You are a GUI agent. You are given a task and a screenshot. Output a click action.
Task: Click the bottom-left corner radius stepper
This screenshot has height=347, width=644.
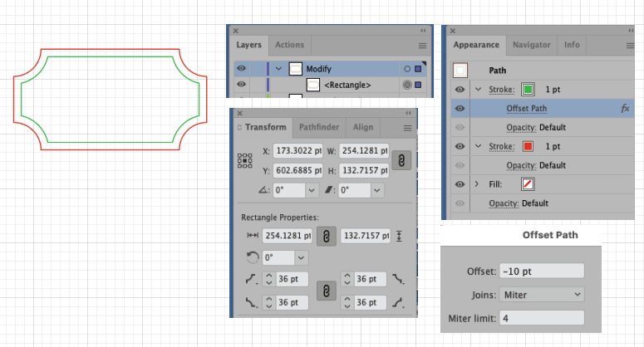[x=269, y=303]
